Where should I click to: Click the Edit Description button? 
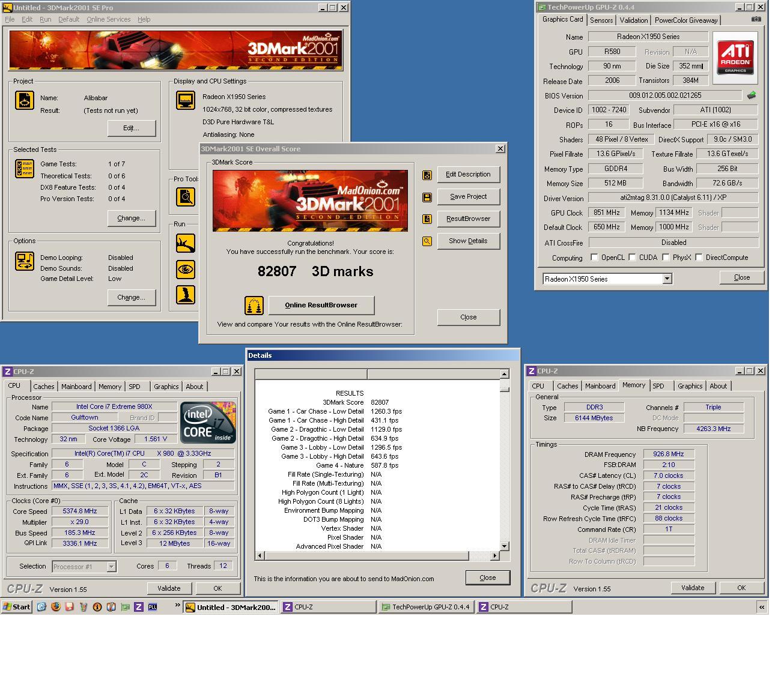(x=469, y=175)
